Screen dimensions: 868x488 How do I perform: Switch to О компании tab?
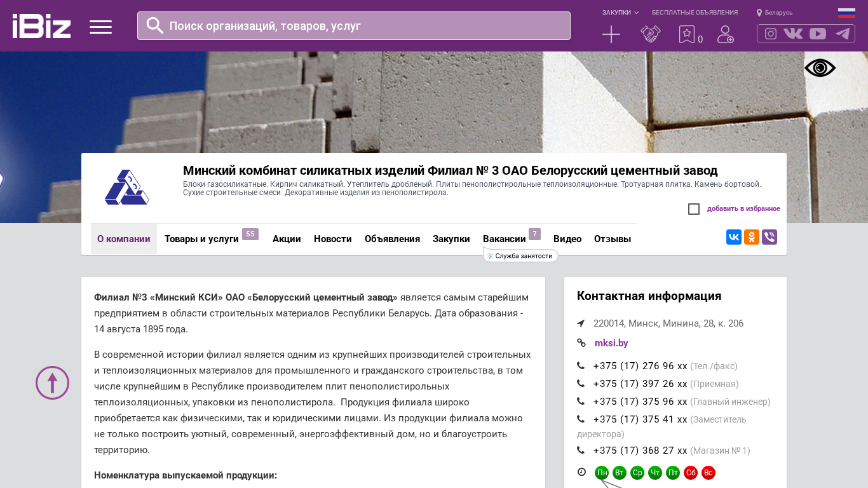tap(124, 239)
